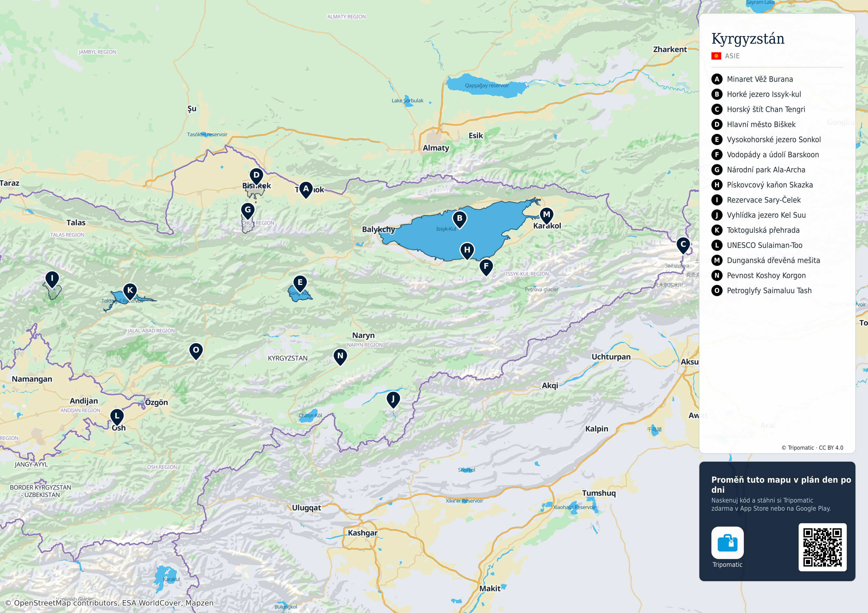Image resolution: width=868 pixels, height=613 pixels.
Task: Open map pin G in Chuy region
Action: click(x=248, y=211)
